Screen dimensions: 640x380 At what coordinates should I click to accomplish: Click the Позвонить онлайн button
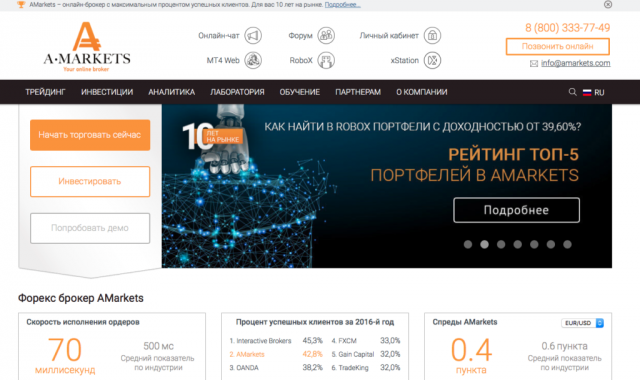pyautogui.click(x=558, y=47)
